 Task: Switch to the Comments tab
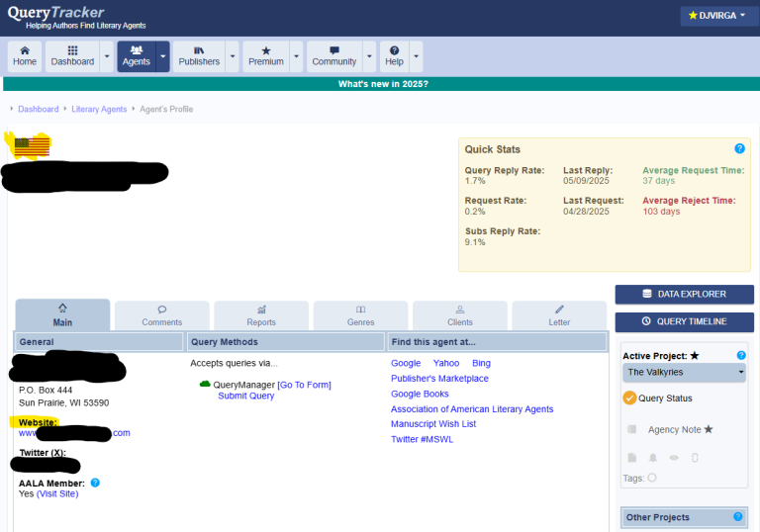(x=161, y=315)
